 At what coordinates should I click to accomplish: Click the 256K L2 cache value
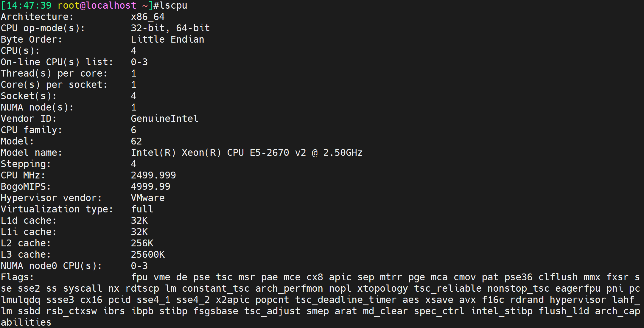[x=142, y=243]
